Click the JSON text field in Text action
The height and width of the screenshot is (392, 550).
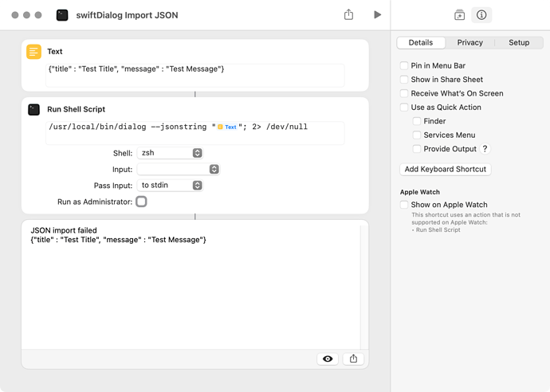(x=195, y=75)
